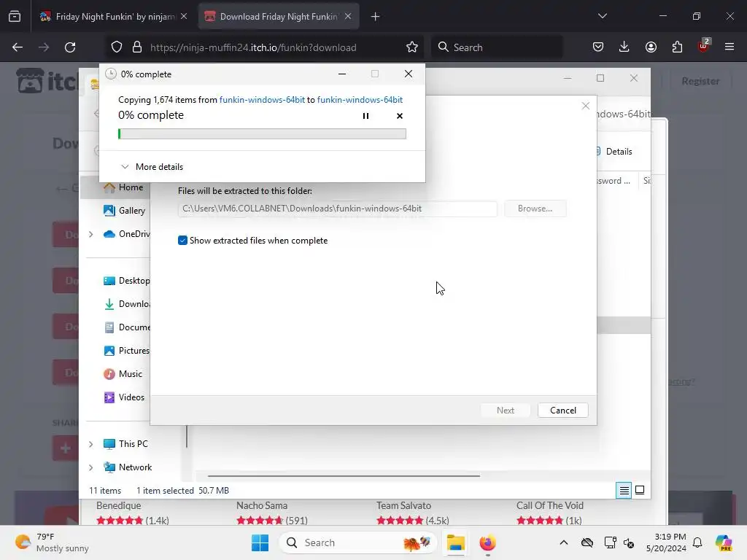
Task: Open Documents folder in sidebar
Action: pos(126,327)
